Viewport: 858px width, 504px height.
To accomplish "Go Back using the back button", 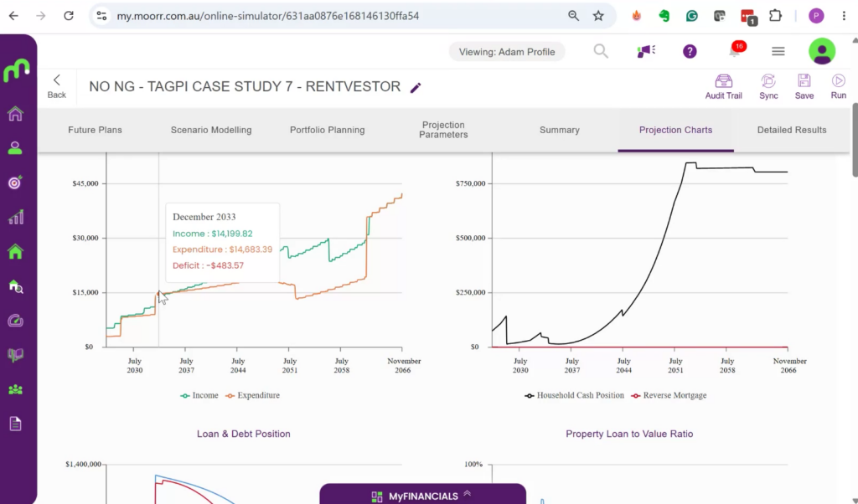I will tap(56, 86).
